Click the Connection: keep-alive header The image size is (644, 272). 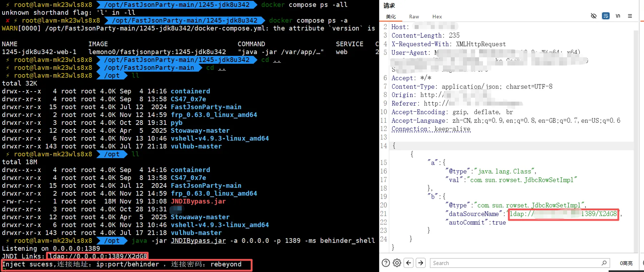[x=431, y=129]
